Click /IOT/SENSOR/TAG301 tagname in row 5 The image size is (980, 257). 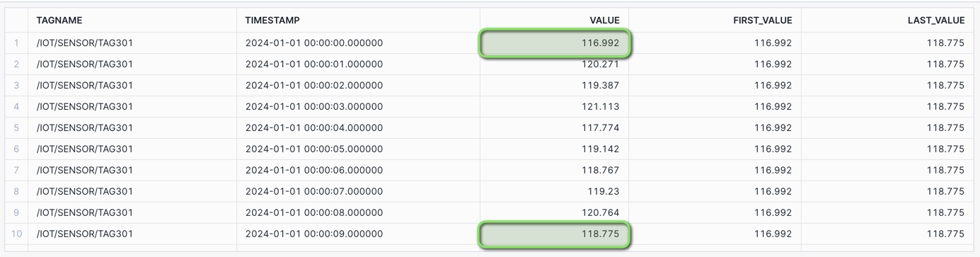pyautogui.click(x=85, y=128)
